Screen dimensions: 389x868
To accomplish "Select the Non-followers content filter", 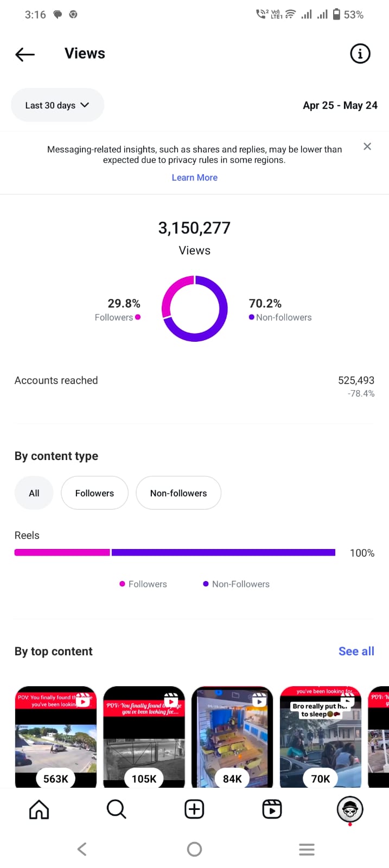I will click(x=178, y=493).
